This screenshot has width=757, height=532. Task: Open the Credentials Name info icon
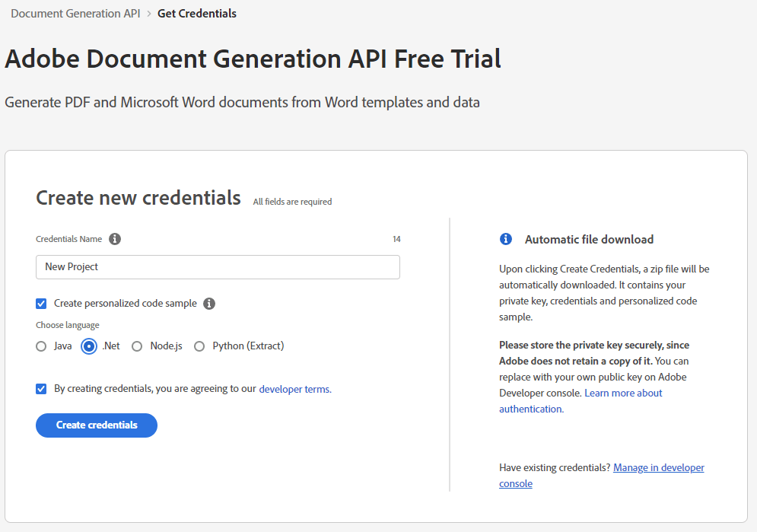[x=115, y=239]
